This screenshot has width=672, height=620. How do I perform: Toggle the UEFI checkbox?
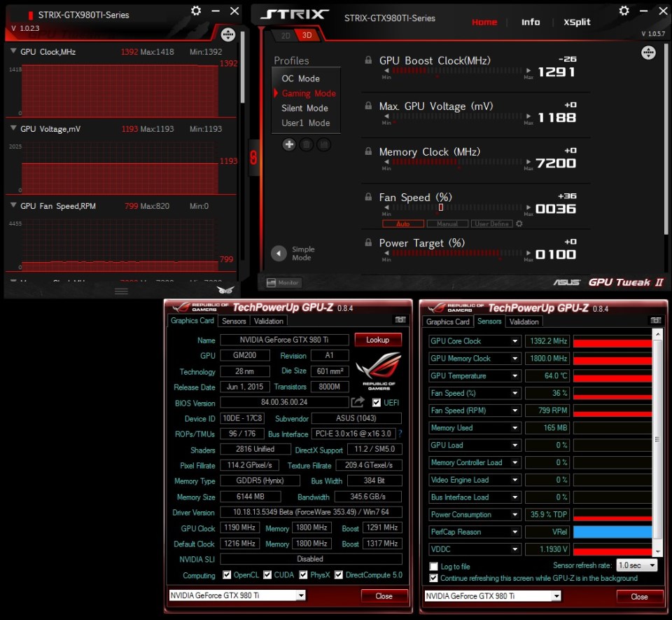tap(377, 403)
